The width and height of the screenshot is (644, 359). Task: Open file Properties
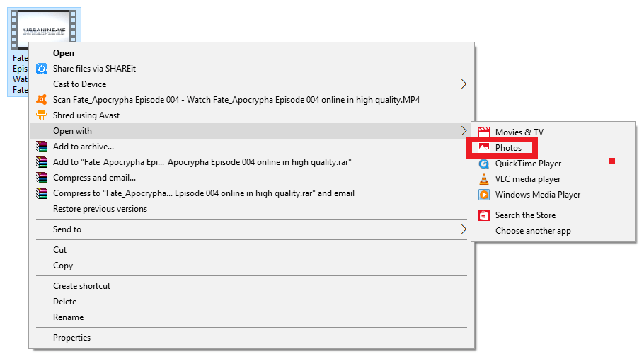71,338
